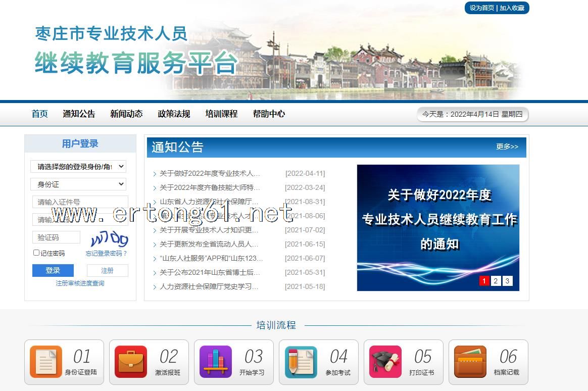Open 更多>> in the 通知公告 header
The image size is (588, 391).
pyautogui.click(x=507, y=146)
